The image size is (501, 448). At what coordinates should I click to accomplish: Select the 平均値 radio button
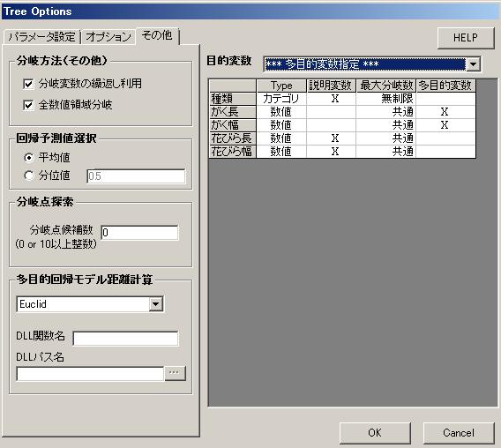click(x=29, y=158)
